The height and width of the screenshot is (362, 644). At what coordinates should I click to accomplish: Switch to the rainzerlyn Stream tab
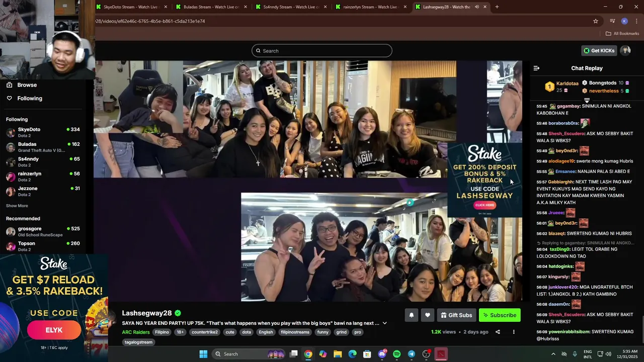[370, 7]
